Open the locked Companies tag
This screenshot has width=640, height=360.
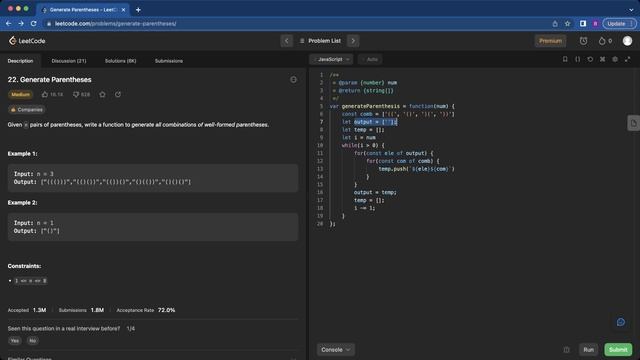tap(27, 110)
